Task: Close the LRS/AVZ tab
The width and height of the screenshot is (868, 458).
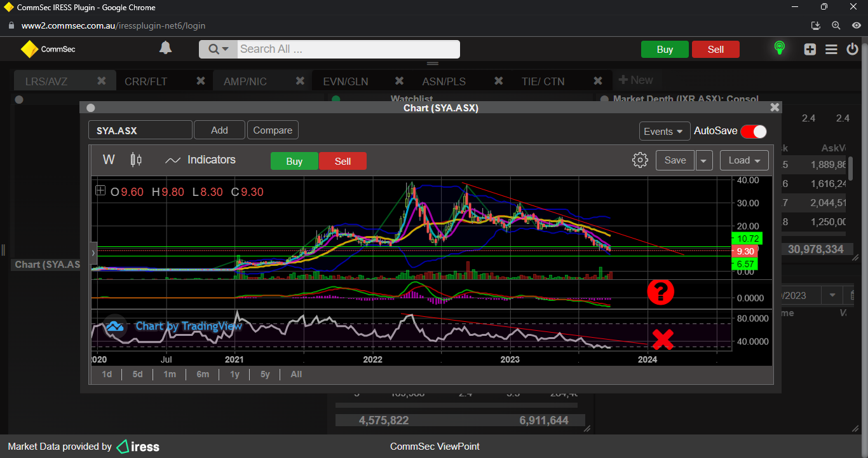Action: point(102,81)
